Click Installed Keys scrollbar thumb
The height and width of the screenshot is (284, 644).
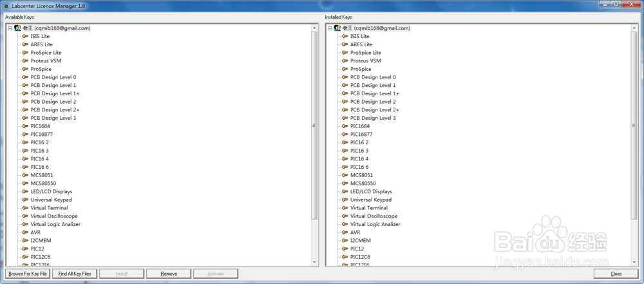click(634, 126)
